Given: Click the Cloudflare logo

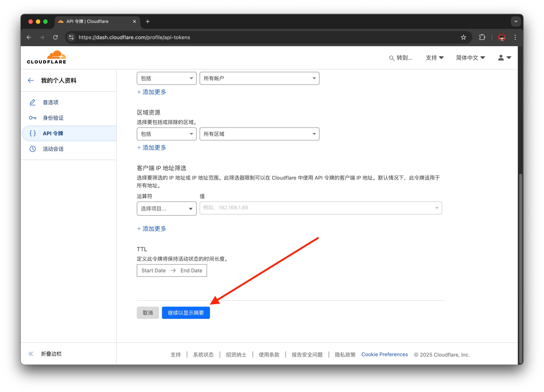Looking at the screenshot, I should tap(46, 57).
